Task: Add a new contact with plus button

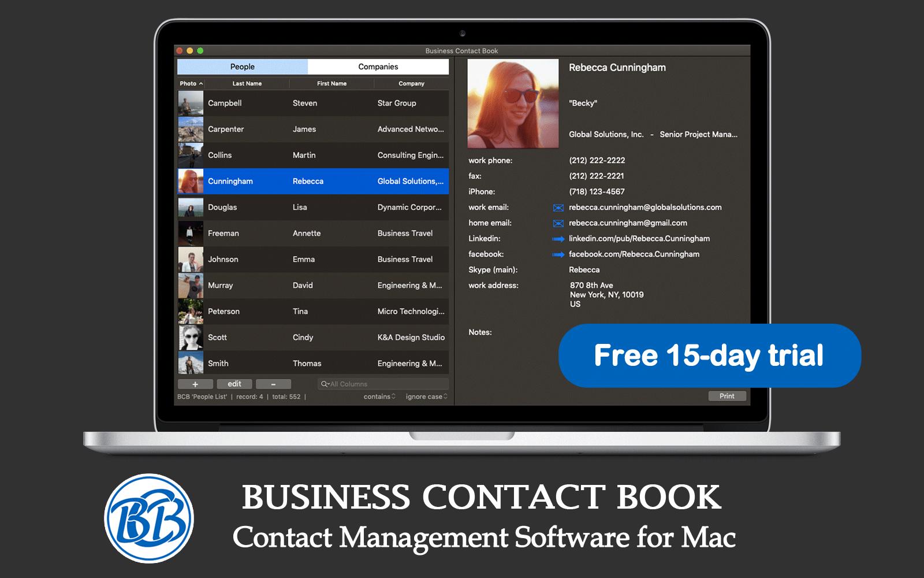Action: (x=195, y=384)
